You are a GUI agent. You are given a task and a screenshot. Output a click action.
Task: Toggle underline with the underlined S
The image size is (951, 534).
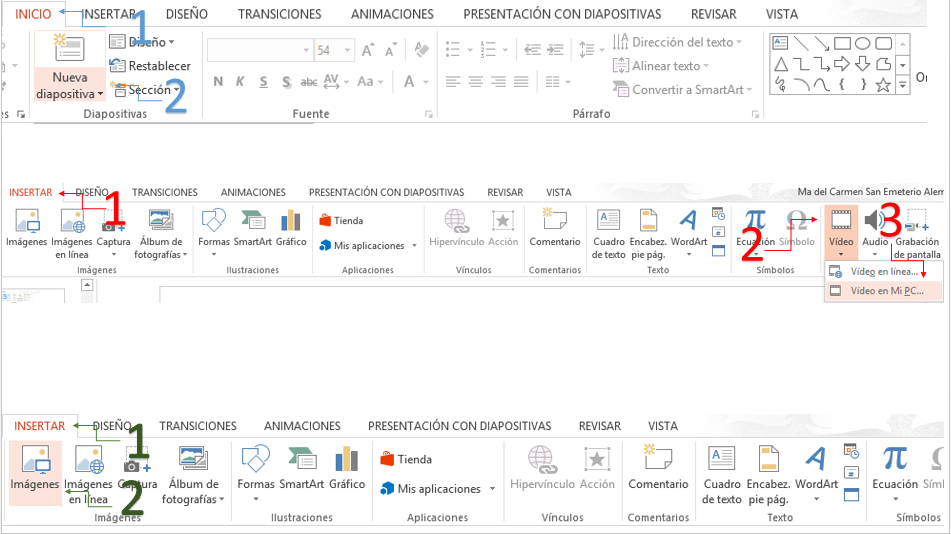click(263, 82)
